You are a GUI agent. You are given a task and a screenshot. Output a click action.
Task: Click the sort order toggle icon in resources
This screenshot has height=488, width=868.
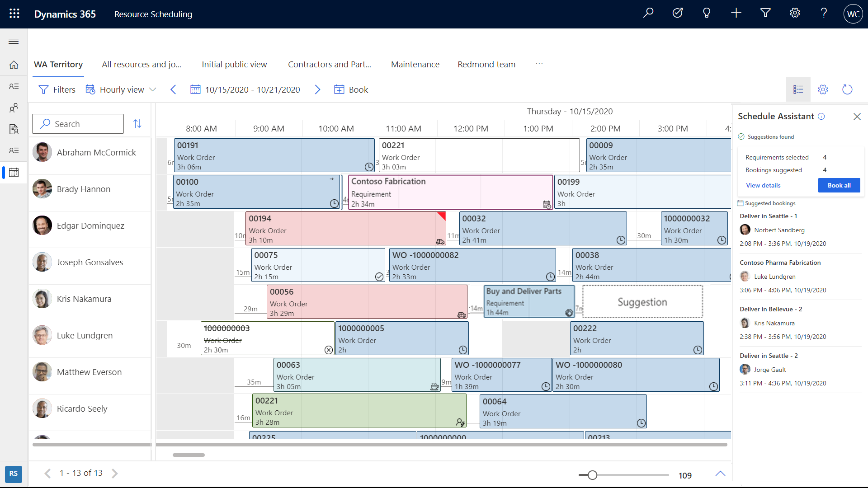click(x=138, y=123)
